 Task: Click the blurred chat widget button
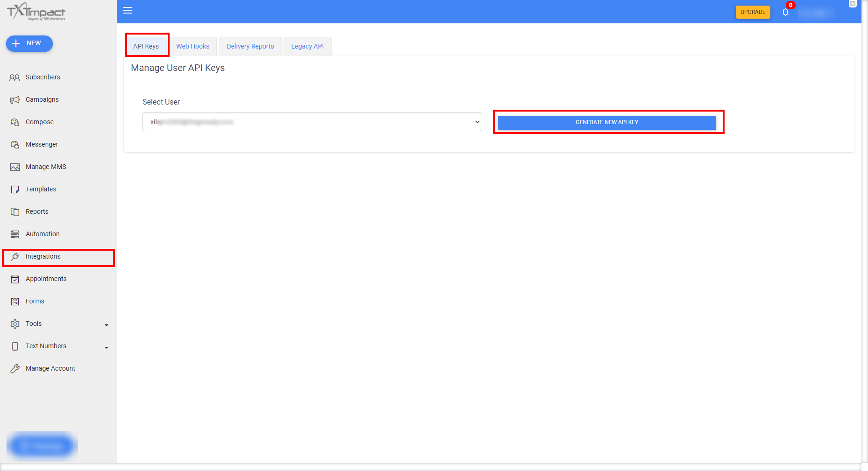42,445
